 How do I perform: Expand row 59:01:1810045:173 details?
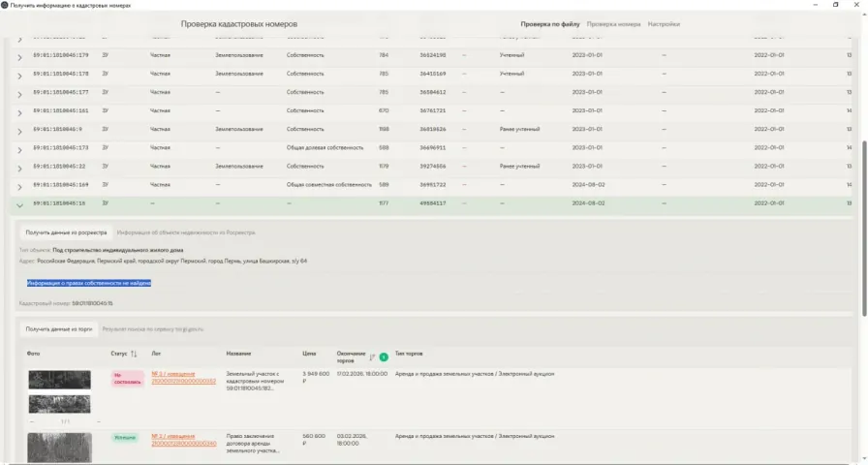[x=19, y=148]
